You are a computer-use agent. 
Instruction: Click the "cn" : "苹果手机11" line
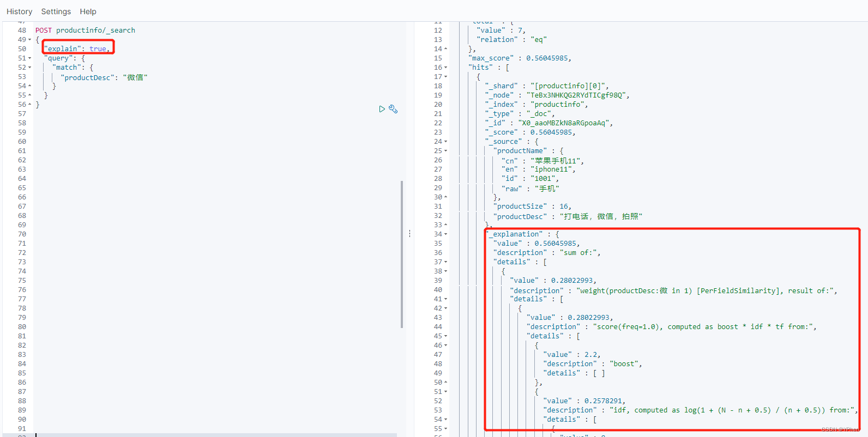[x=542, y=160]
